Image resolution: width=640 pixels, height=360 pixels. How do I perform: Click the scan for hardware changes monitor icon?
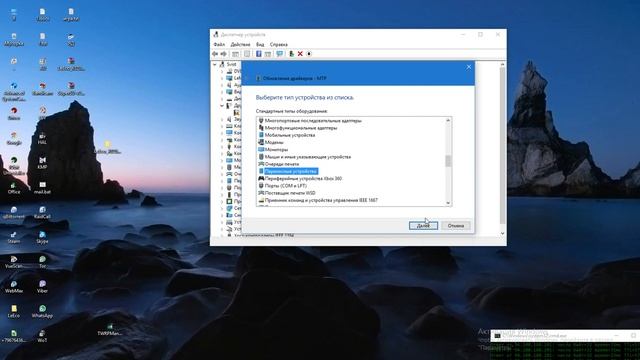[280, 54]
